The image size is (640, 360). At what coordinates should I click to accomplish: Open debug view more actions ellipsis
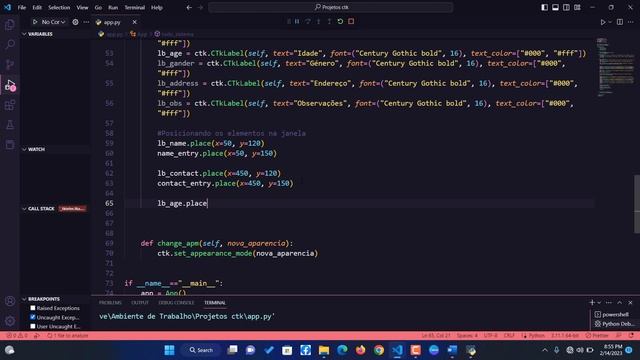86,22
